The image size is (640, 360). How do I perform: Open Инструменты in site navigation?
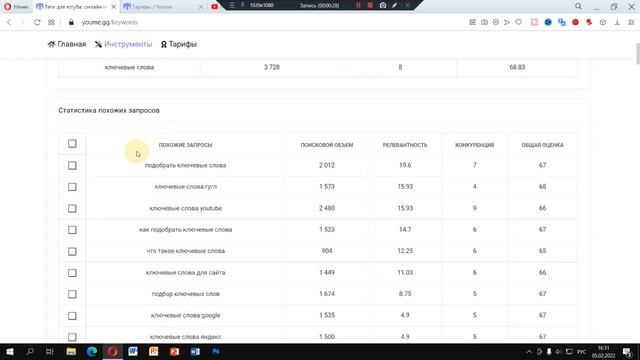click(x=124, y=44)
